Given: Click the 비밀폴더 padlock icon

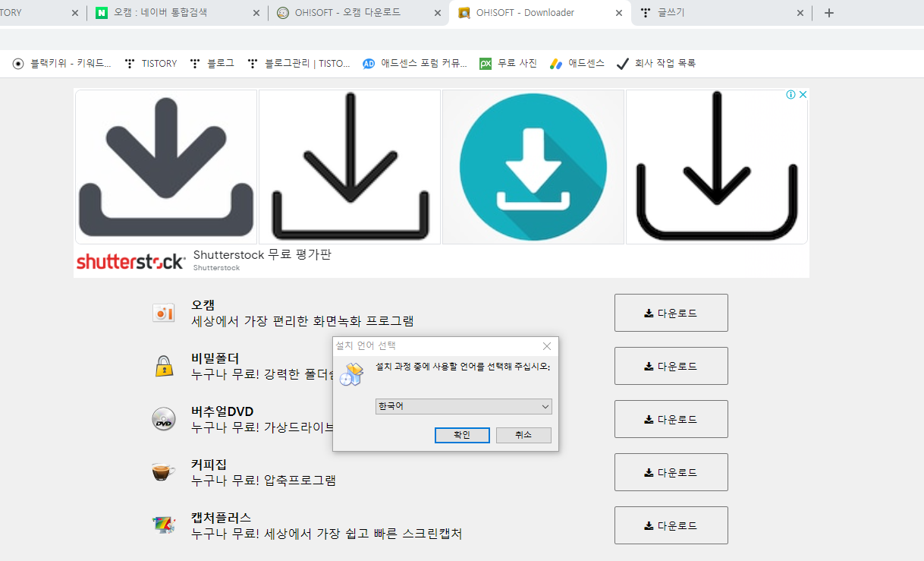Looking at the screenshot, I should click(163, 366).
